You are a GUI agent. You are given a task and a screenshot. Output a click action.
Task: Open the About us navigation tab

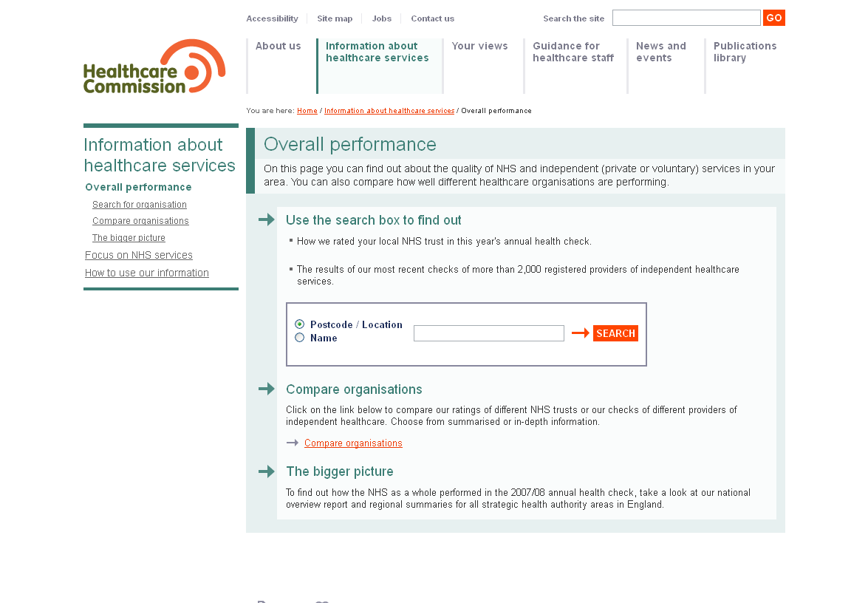278,47
